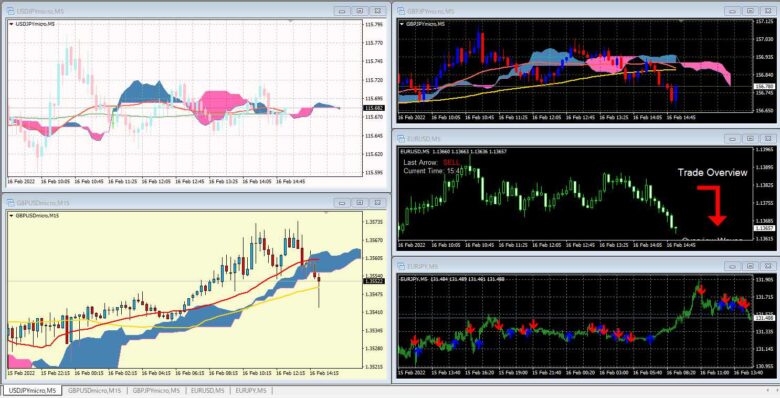The width and height of the screenshot is (780, 398).
Task: Minimize the GBPUSDmicro,M15 chart window
Action: pos(342,202)
